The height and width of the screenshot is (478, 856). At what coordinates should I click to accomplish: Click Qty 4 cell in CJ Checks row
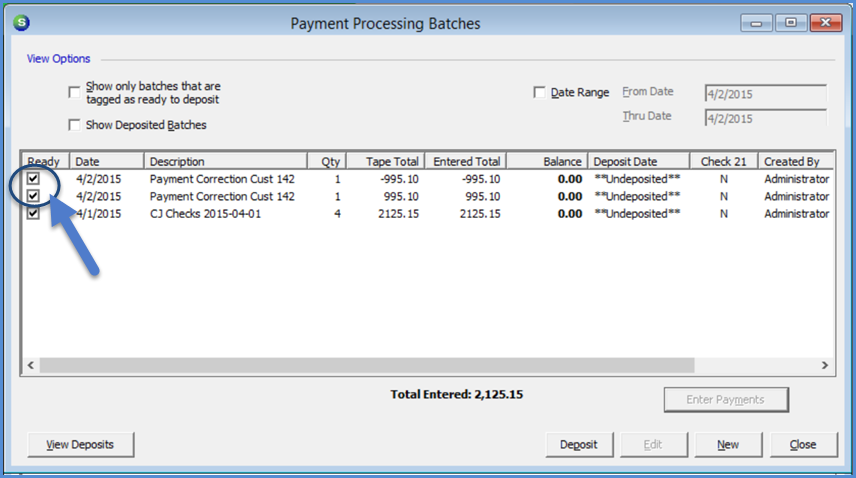[x=337, y=214]
